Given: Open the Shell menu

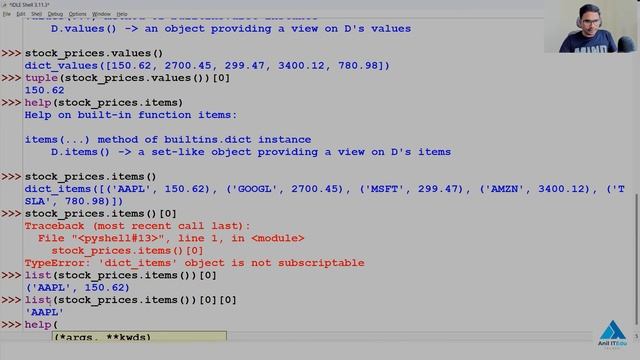Looking at the screenshot, I should [37, 14].
